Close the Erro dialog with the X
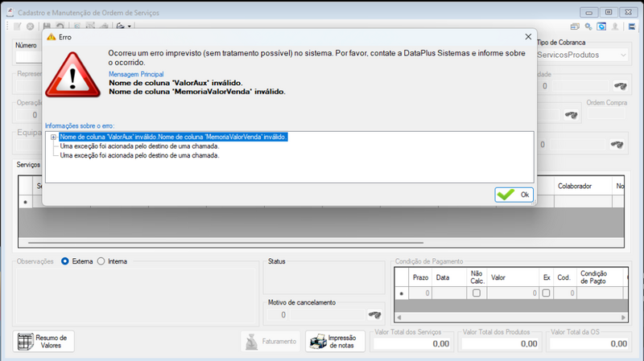The height and width of the screenshot is (361, 644). pyautogui.click(x=528, y=37)
